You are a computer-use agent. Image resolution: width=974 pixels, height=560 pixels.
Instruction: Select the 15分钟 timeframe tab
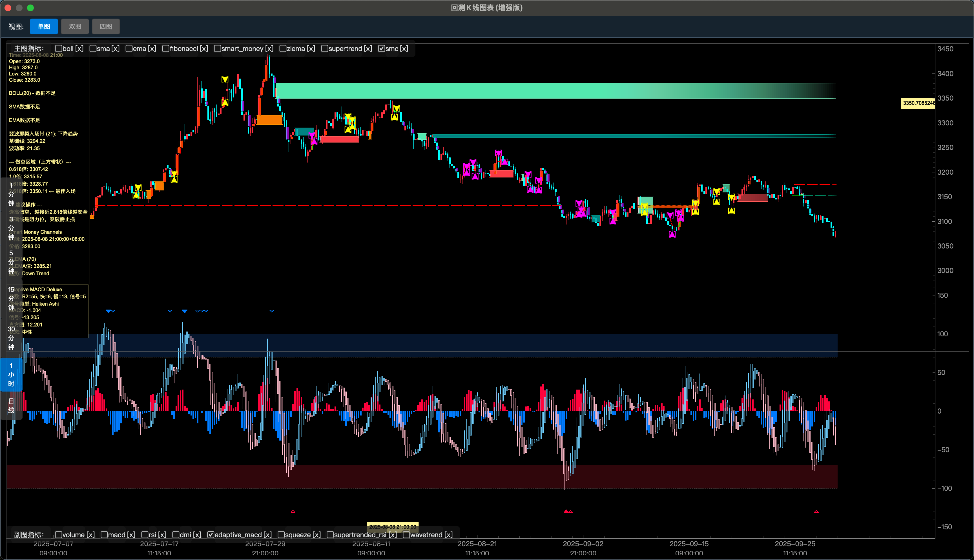pos(11,299)
